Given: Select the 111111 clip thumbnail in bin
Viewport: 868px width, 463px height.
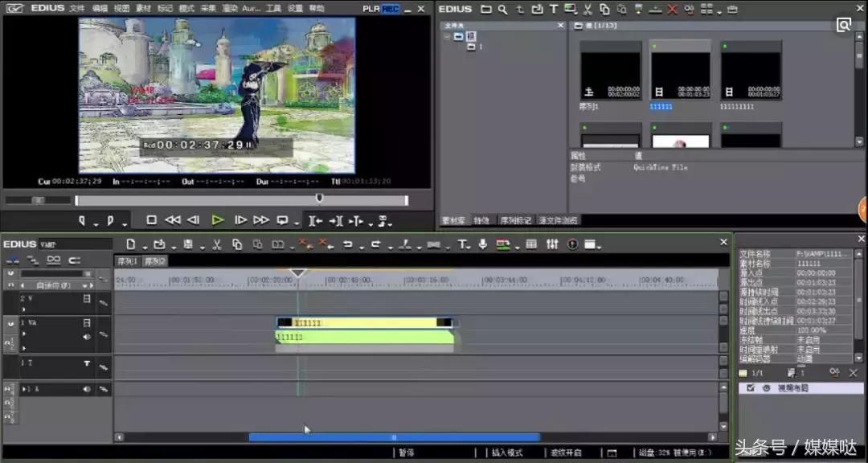Looking at the screenshot, I should coord(680,75).
